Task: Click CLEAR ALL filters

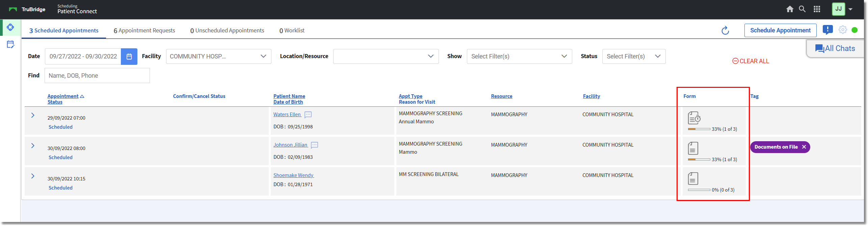Action: click(751, 61)
